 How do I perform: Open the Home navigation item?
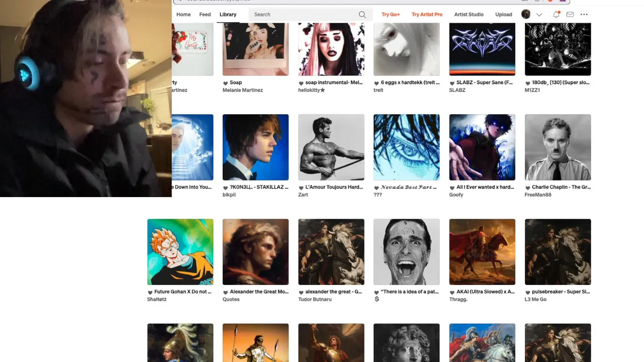click(183, 15)
